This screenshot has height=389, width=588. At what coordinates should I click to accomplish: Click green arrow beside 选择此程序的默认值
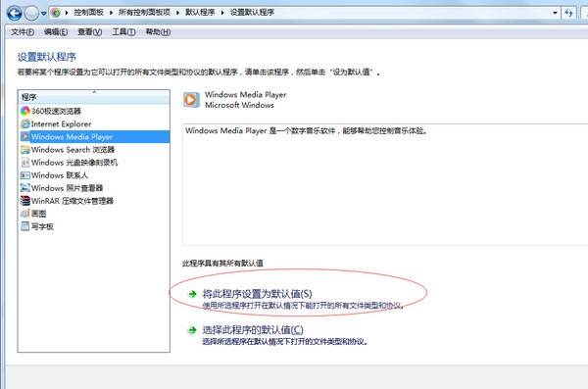[x=192, y=330]
